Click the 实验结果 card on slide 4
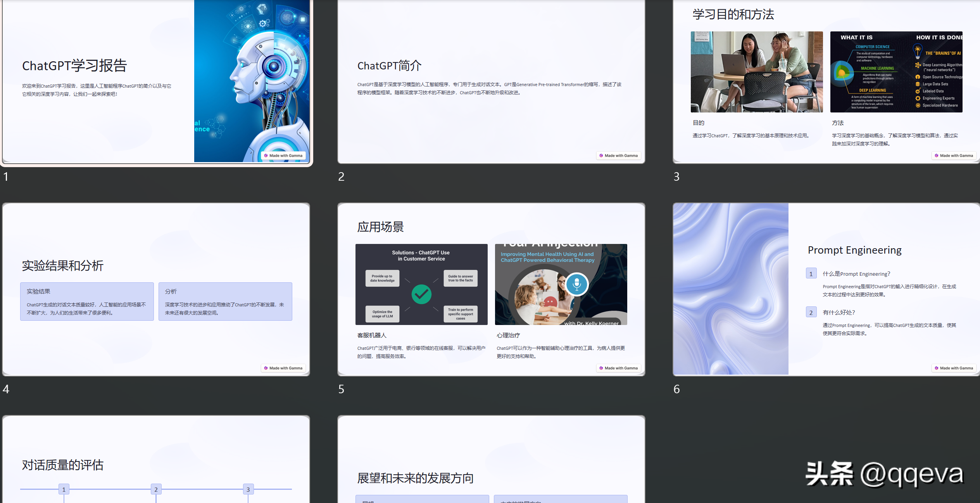 (87, 301)
